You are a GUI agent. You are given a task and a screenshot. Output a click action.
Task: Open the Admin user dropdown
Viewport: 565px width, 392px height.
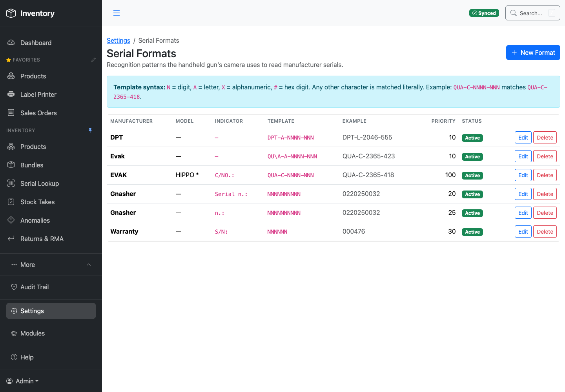[23, 381]
